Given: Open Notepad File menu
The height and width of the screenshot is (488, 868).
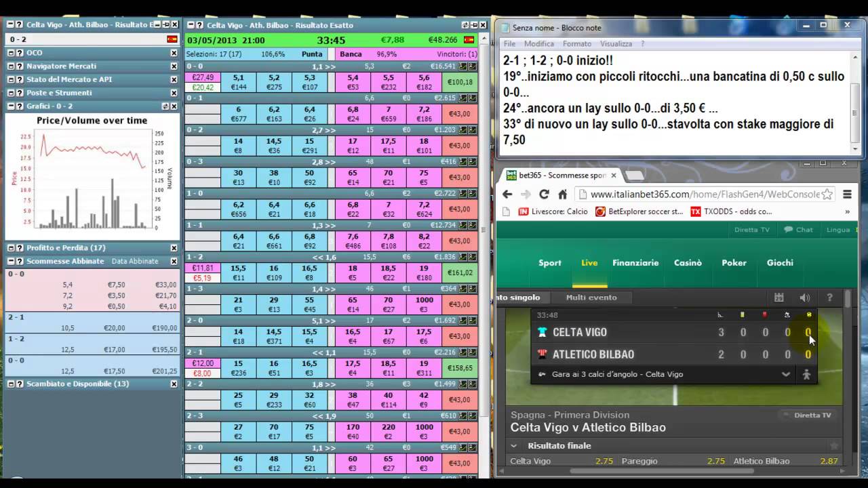Looking at the screenshot, I should coord(509,43).
